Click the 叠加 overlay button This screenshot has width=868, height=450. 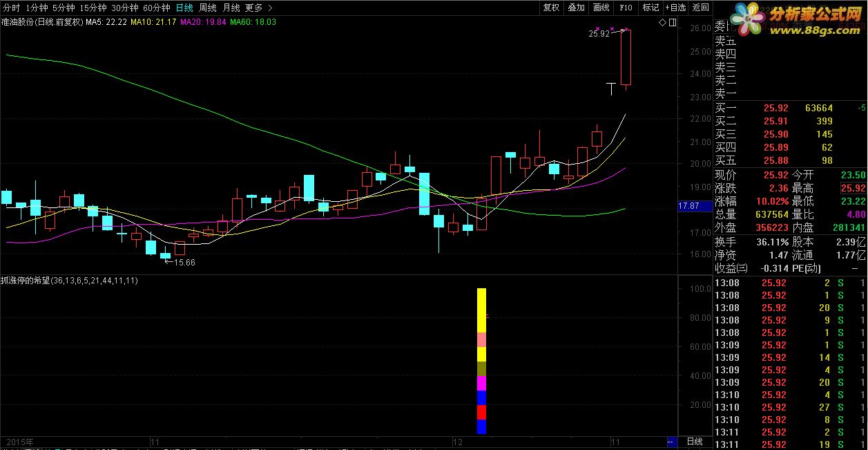(x=576, y=8)
